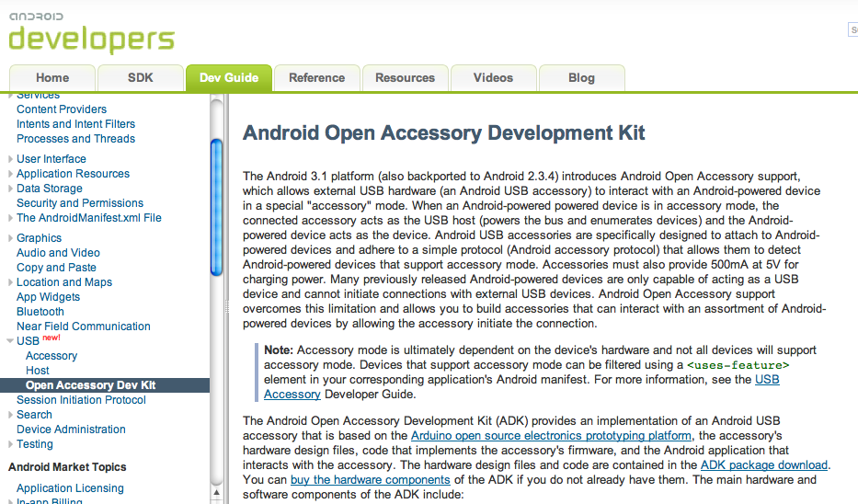This screenshot has width=858, height=504.
Task: Switch to the SDK tab
Action: click(140, 78)
